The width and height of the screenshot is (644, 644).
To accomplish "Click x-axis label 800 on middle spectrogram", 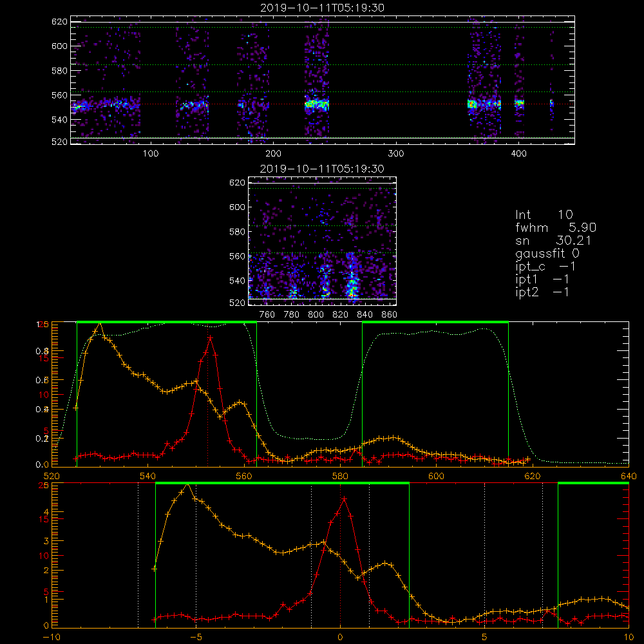I will (x=316, y=315).
